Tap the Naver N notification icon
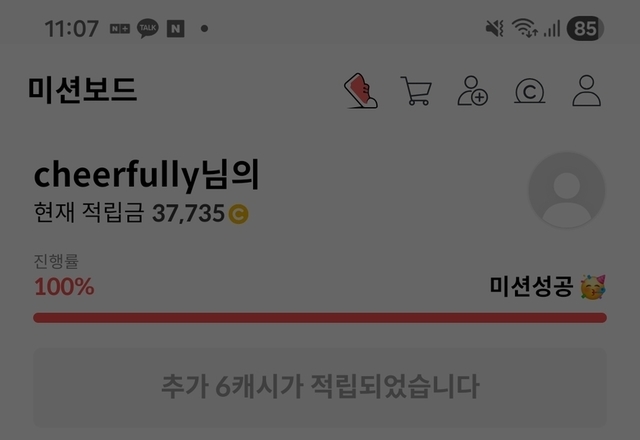 [x=176, y=29]
